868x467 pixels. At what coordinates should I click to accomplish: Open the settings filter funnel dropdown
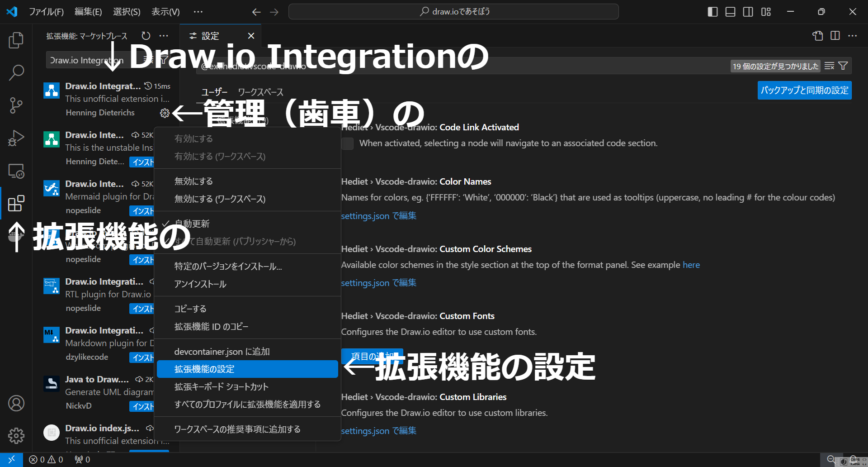tap(844, 66)
